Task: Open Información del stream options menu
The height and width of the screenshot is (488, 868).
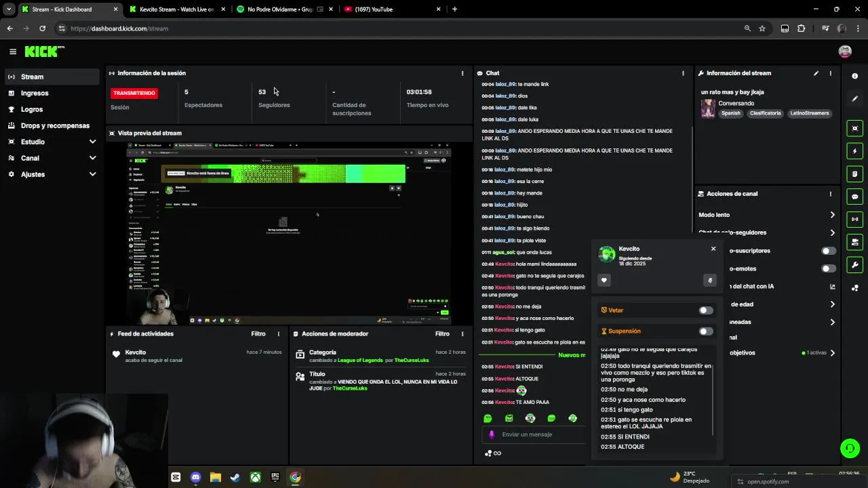Action: click(x=830, y=73)
